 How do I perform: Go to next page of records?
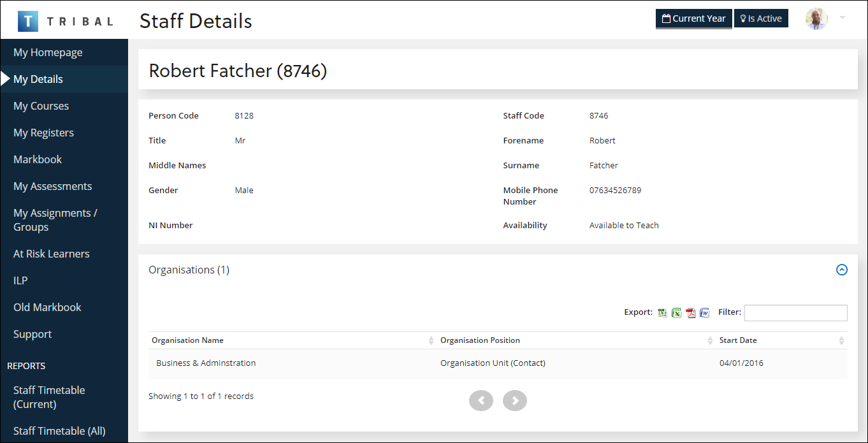[x=514, y=400]
